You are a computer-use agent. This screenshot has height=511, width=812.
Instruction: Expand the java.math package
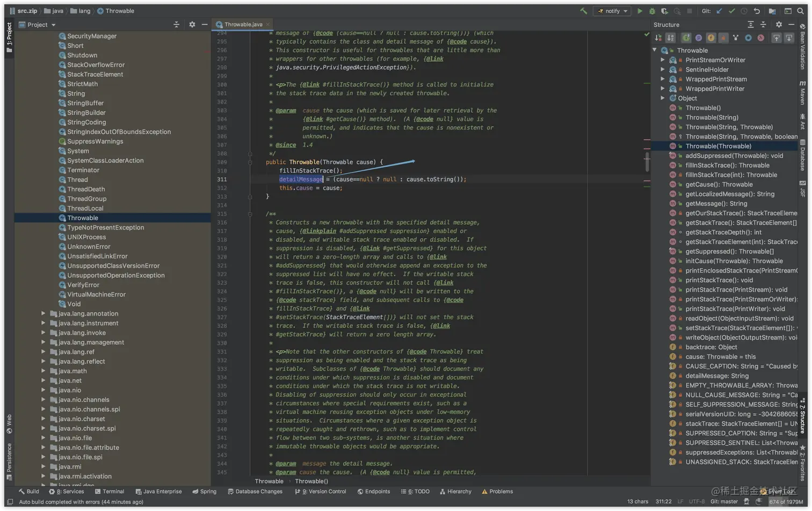[44, 371]
